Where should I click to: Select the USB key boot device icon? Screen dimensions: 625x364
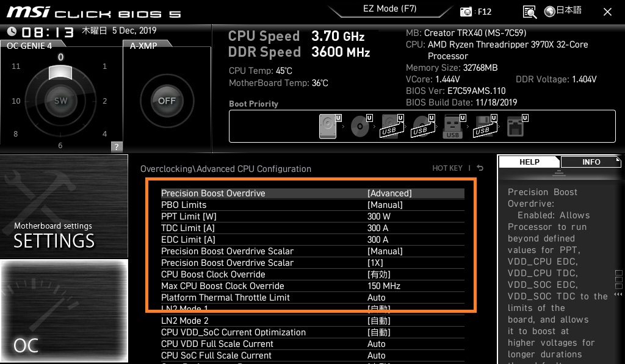[454, 126]
